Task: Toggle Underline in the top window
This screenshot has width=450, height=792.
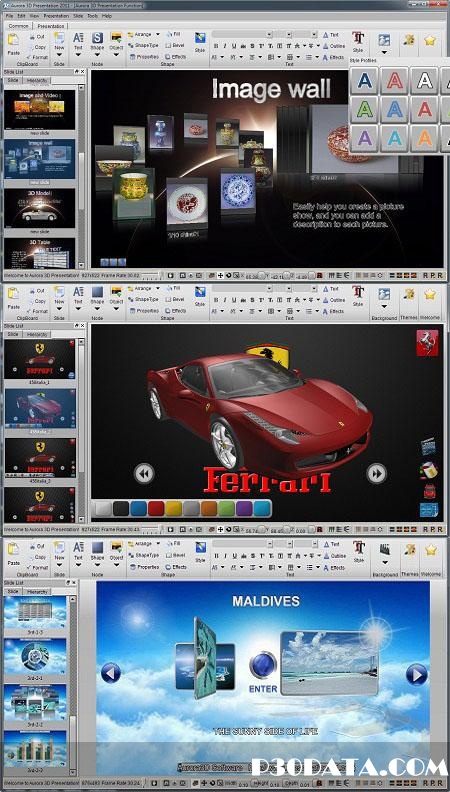Action: pyautogui.click(x=234, y=46)
